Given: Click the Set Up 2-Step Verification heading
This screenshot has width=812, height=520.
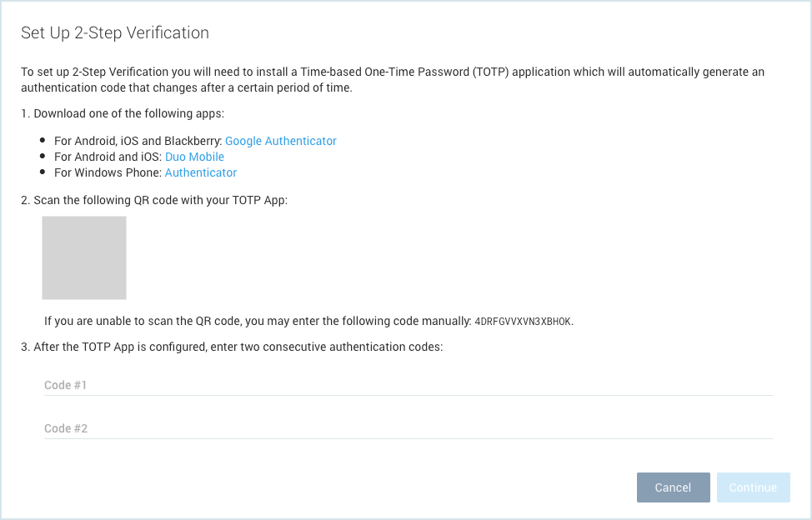Looking at the screenshot, I should tap(115, 32).
